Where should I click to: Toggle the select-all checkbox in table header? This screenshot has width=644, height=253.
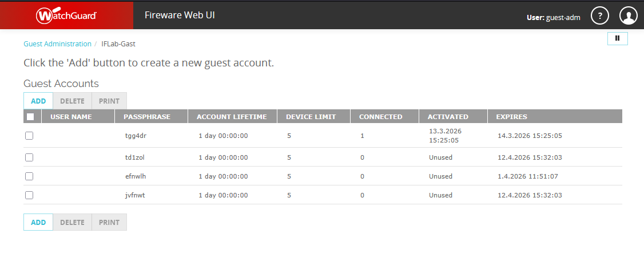point(30,117)
